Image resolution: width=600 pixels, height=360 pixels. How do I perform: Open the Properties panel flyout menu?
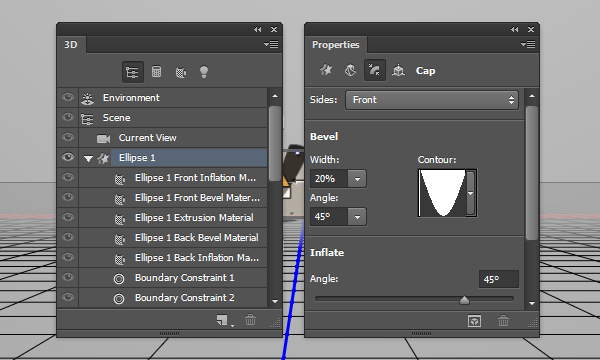(x=528, y=45)
